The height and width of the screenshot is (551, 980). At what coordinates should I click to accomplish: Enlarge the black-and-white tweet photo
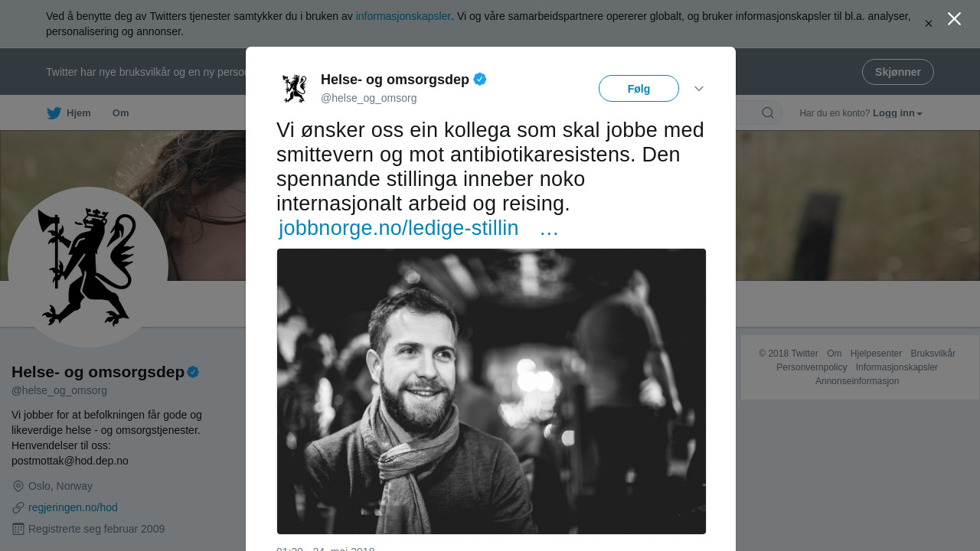point(492,391)
